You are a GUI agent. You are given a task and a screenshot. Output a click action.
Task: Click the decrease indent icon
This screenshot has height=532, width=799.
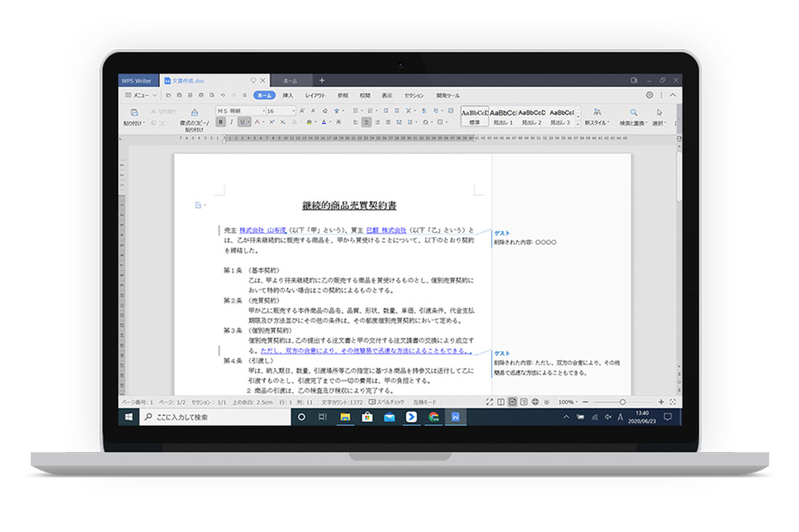point(386,110)
